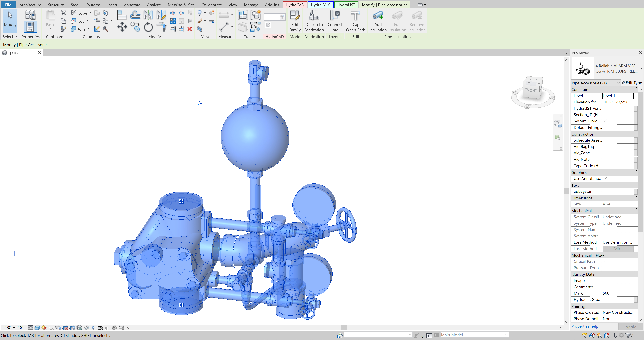Switch to the HydraCALC ribbon tab

[x=321, y=5]
